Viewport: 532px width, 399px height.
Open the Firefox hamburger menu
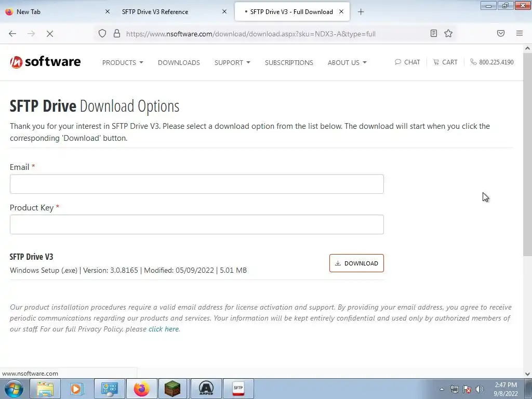[x=520, y=33]
